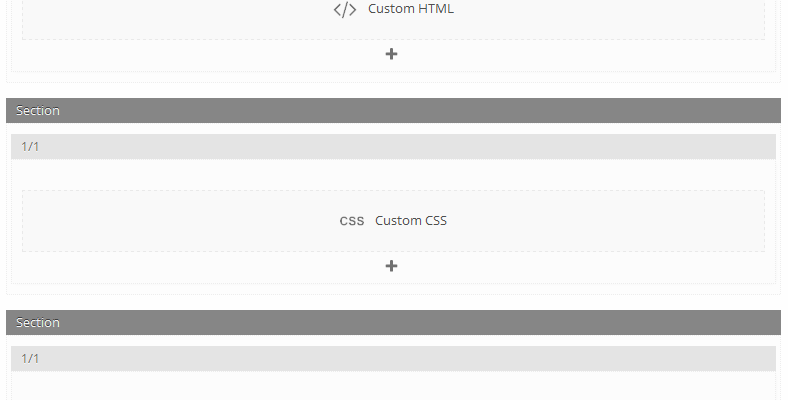Open the Custom CSS module label
Screen dimensions: 788x400
click(411, 221)
